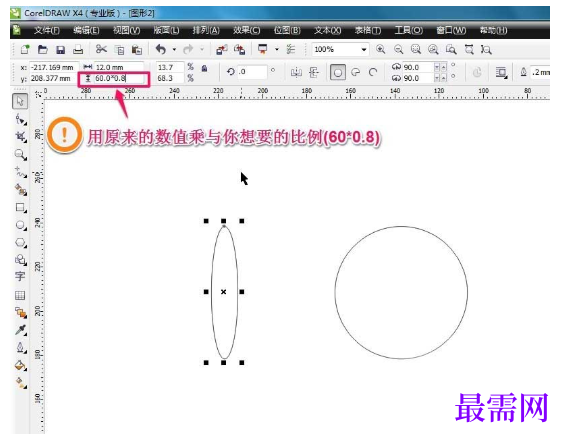Select the Basic Shapes tool
Viewport: 567px width, 439px height.
pos(20,260)
